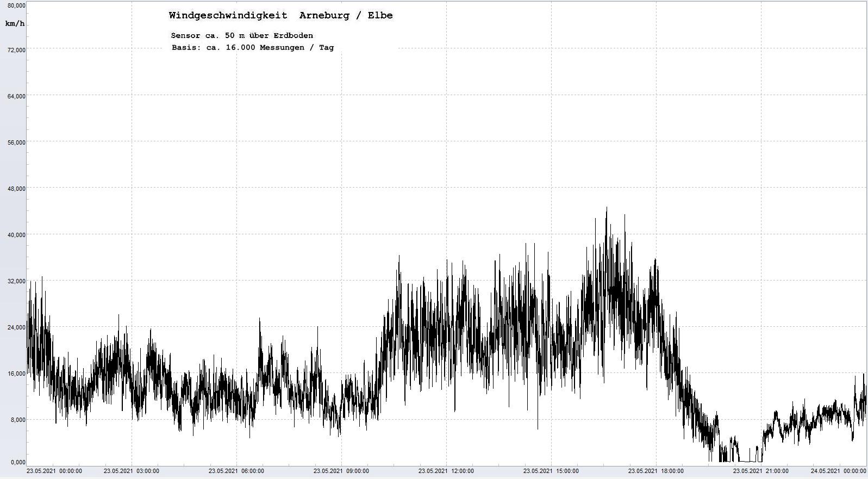Select the 23.05.2021 06:00:00 time marker
The image size is (868, 479).
[x=236, y=471]
